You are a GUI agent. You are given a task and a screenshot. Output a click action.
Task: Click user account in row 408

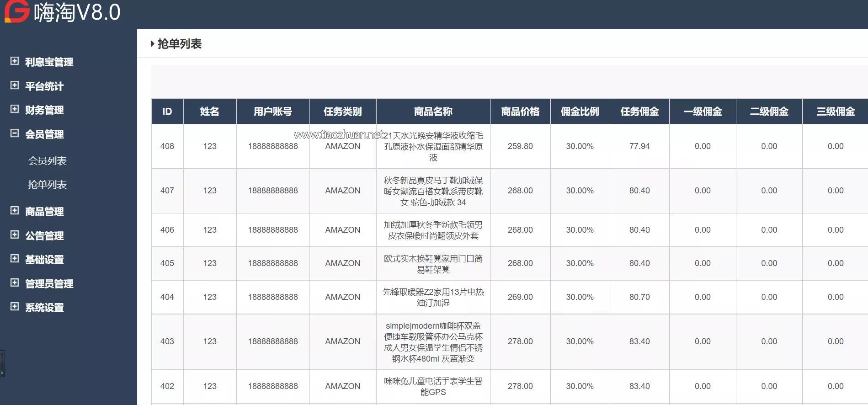(x=273, y=146)
